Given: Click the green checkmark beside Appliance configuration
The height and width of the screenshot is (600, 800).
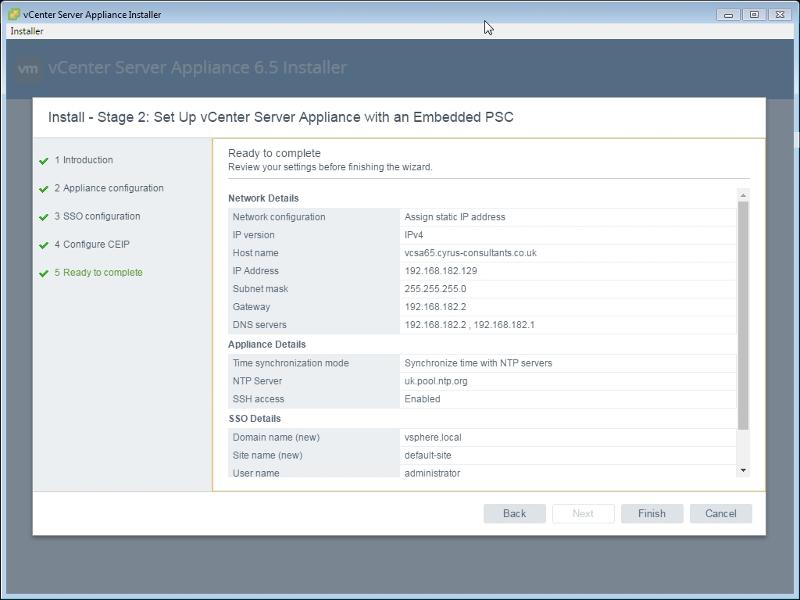Looking at the screenshot, I should (44, 189).
